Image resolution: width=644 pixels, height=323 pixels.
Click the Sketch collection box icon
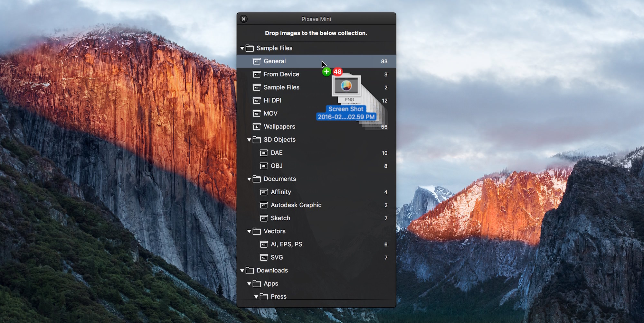[264, 218]
